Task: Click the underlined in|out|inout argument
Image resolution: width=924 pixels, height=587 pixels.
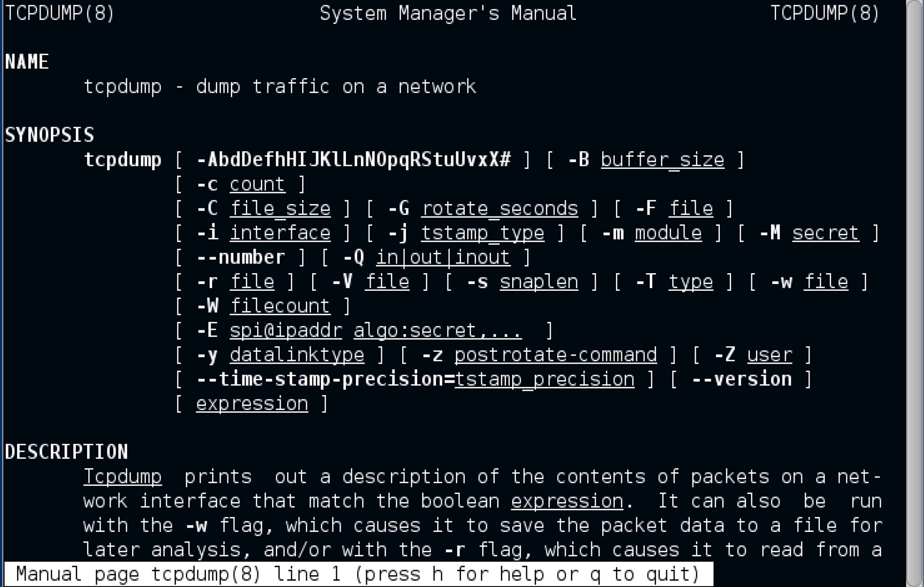Action: (443, 258)
